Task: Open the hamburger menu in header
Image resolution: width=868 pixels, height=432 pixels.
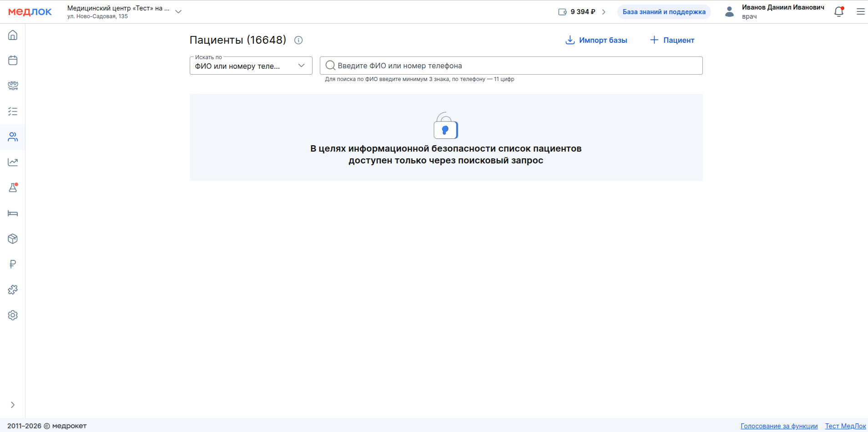Action: tap(860, 12)
